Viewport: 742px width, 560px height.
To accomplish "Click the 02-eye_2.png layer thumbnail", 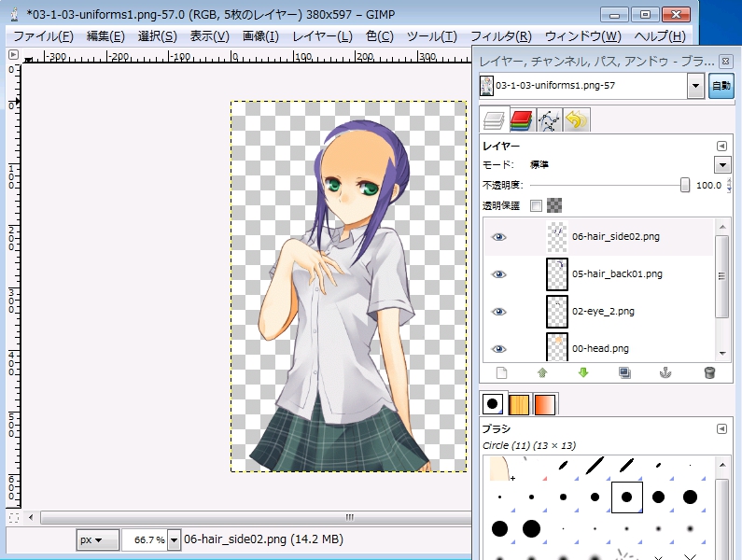I will [x=557, y=312].
